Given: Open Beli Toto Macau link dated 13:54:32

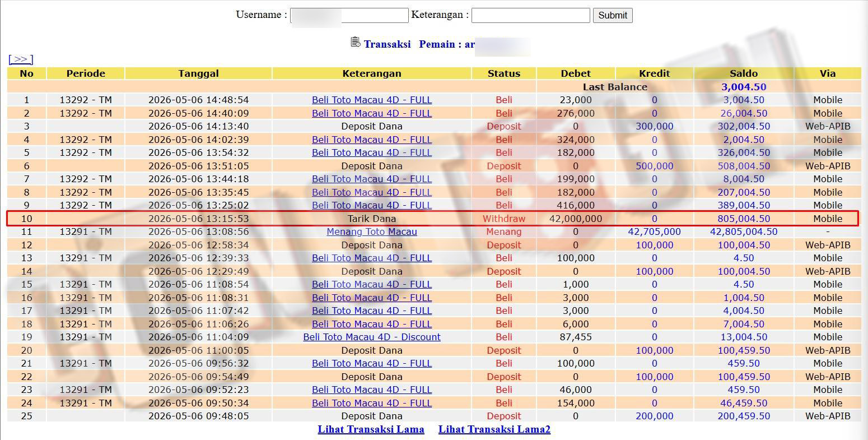Looking at the screenshot, I should pyautogui.click(x=372, y=152).
